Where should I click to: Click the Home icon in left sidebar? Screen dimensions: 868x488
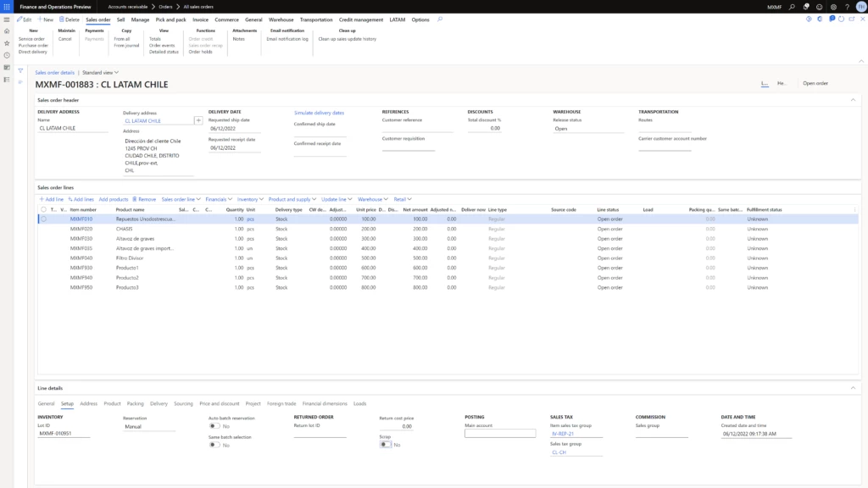pos(7,31)
